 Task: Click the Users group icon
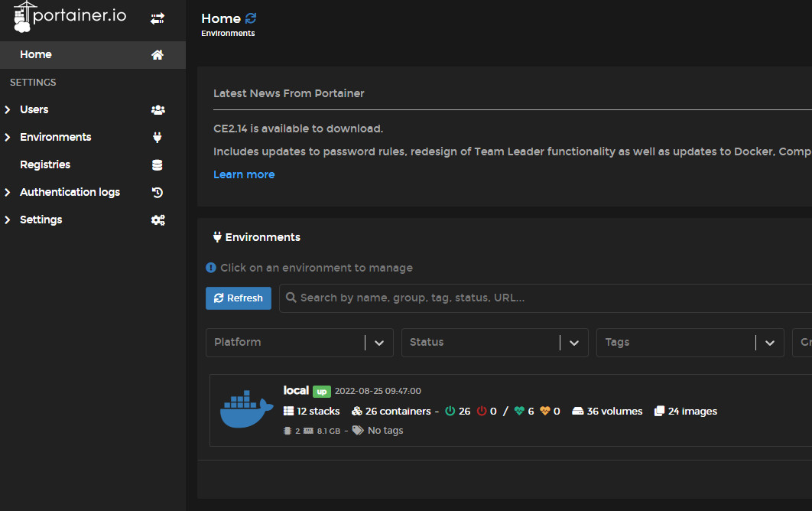click(158, 110)
